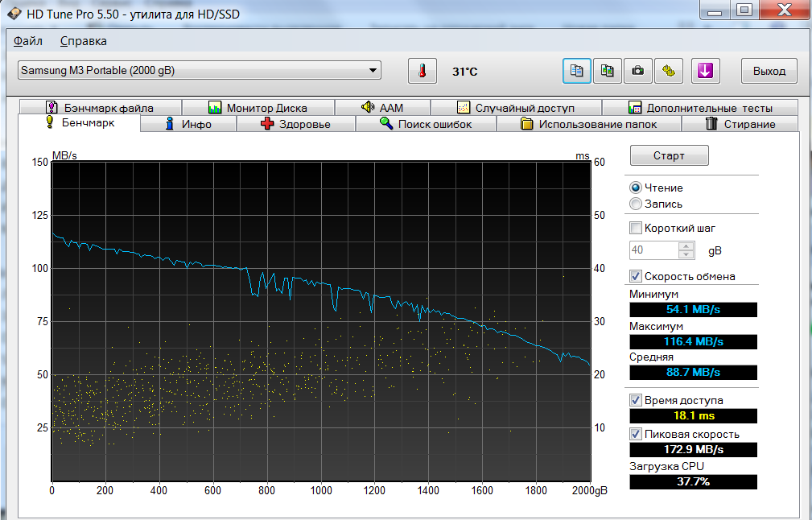Open options via the yellow wrench icon
The height and width of the screenshot is (520, 812).
coord(668,71)
